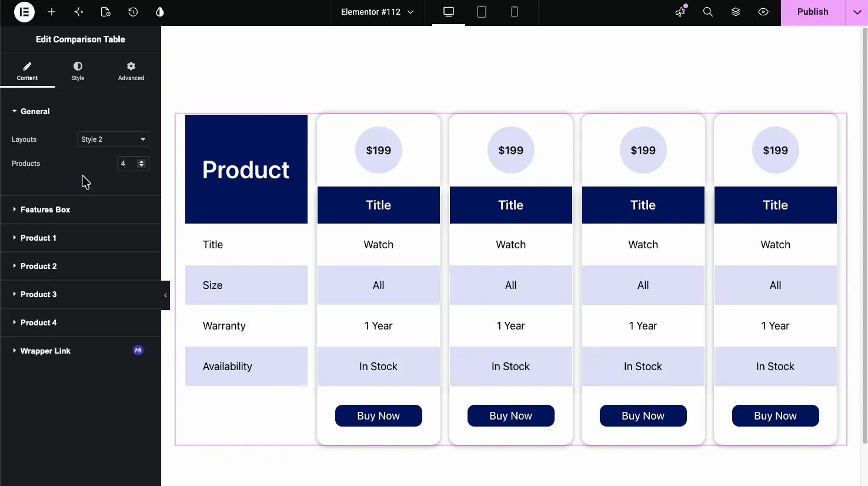
Task: Switch to desktop device view
Action: [449, 12]
